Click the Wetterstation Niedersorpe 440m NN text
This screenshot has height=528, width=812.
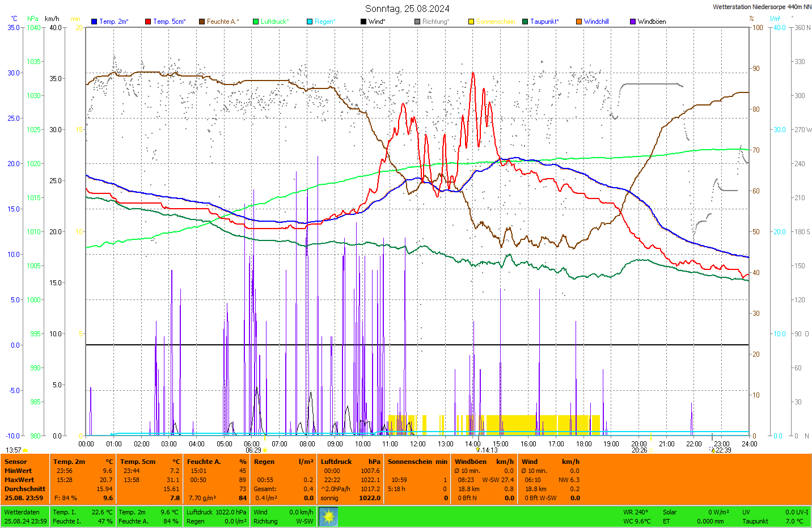point(762,7)
